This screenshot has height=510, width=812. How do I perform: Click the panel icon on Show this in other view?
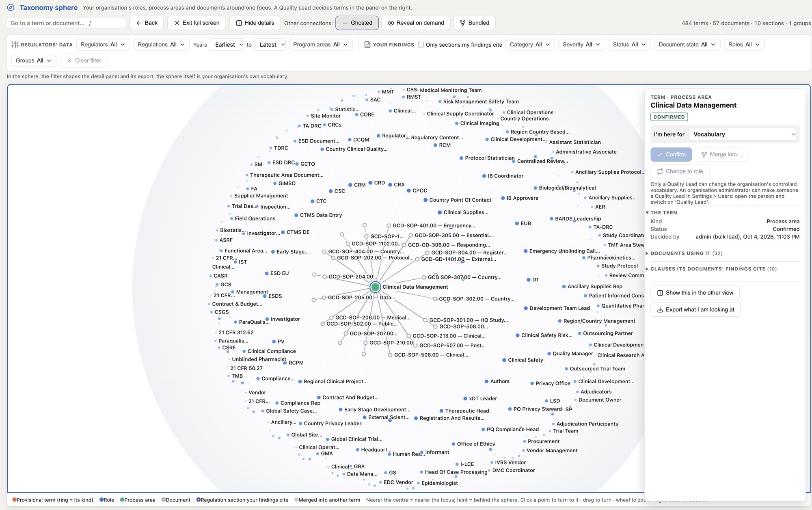pos(660,293)
